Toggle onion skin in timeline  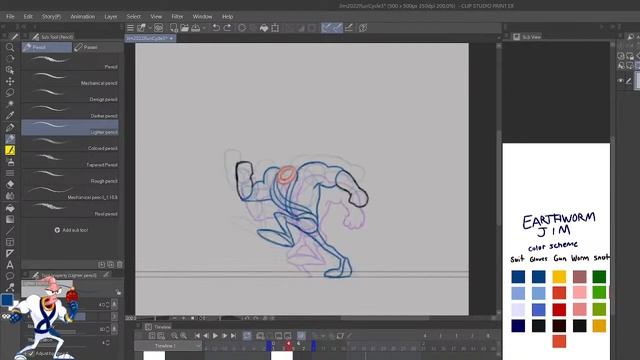(x=301, y=336)
